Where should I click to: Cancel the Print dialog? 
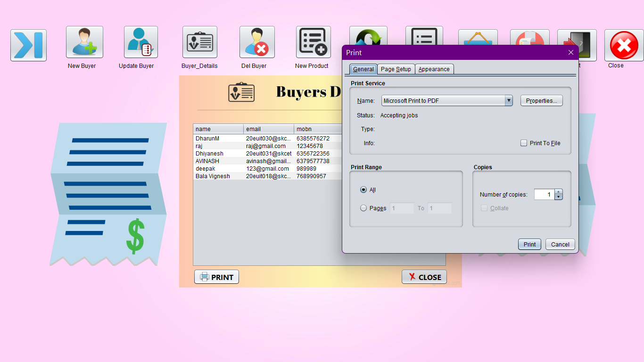[x=560, y=244]
